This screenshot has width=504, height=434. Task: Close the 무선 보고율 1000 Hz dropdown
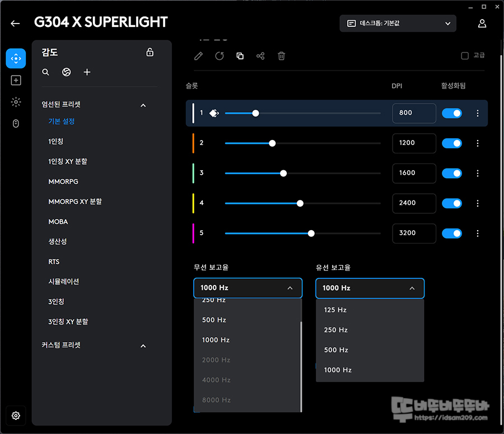point(248,288)
